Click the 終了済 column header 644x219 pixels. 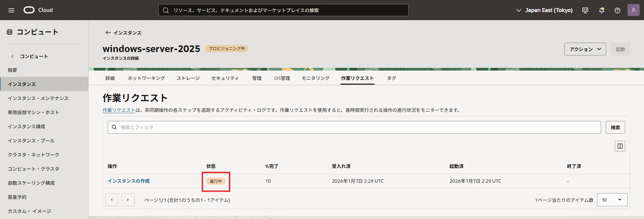click(574, 166)
